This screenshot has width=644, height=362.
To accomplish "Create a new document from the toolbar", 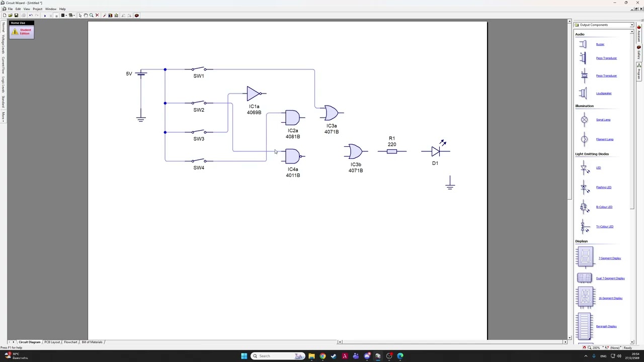I will [x=5, y=15].
